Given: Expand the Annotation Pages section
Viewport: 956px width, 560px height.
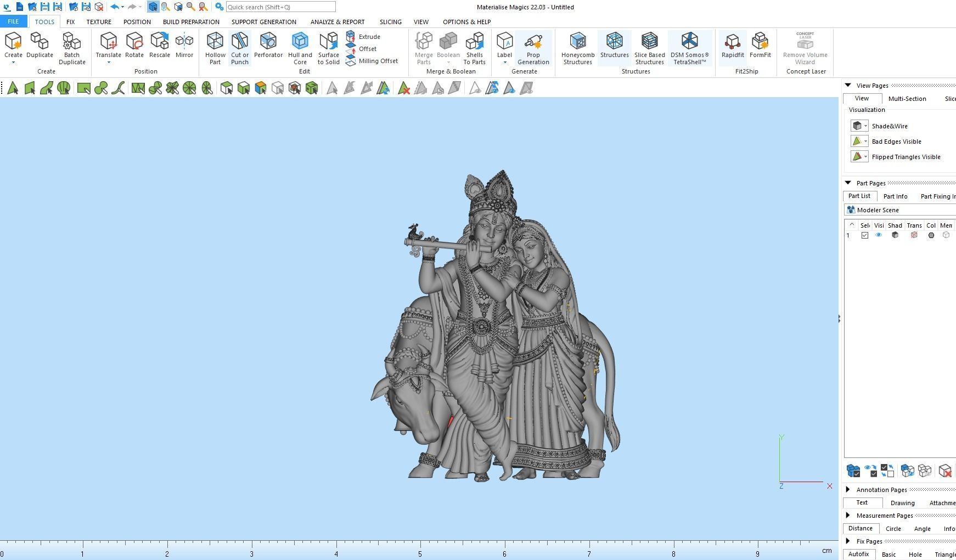Looking at the screenshot, I should click(x=848, y=490).
